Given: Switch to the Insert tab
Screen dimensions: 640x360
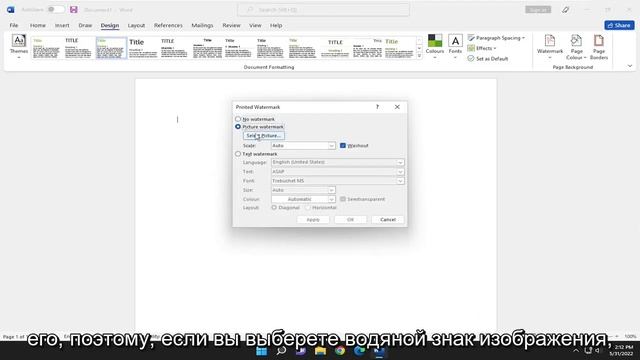Looking at the screenshot, I should [62, 25].
